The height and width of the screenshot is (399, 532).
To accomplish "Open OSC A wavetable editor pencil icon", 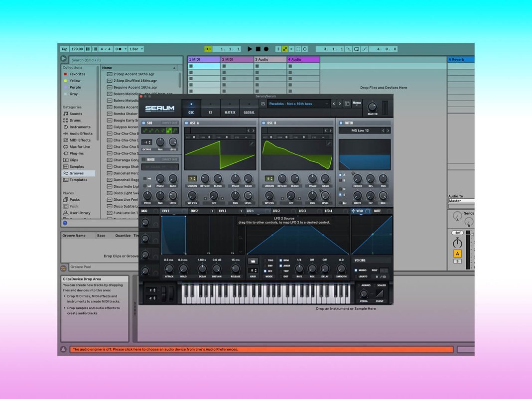I will pos(252,143).
